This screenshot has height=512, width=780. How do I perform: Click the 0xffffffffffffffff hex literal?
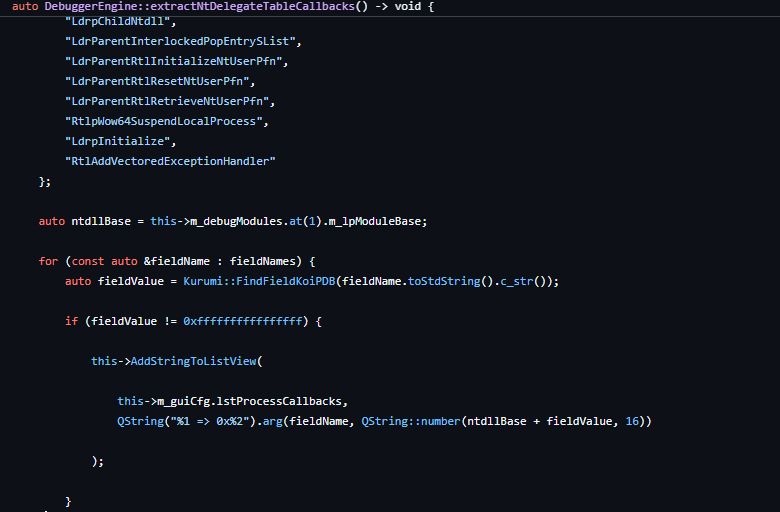click(243, 321)
